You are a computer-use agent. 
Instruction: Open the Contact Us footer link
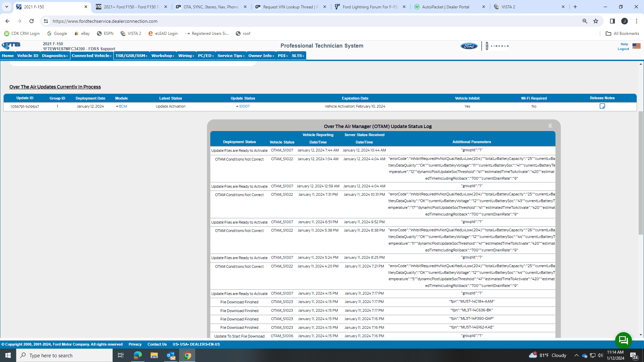point(157,344)
